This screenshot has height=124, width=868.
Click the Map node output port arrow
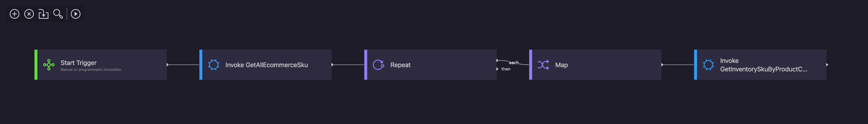(x=662, y=65)
